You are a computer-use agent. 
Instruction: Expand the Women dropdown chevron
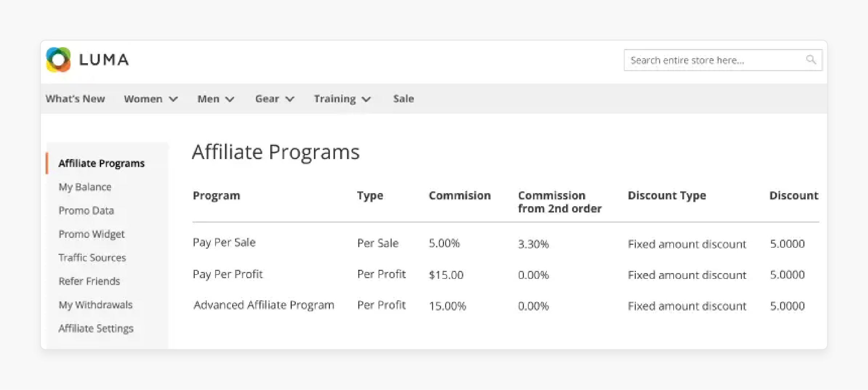click(174, 99)
